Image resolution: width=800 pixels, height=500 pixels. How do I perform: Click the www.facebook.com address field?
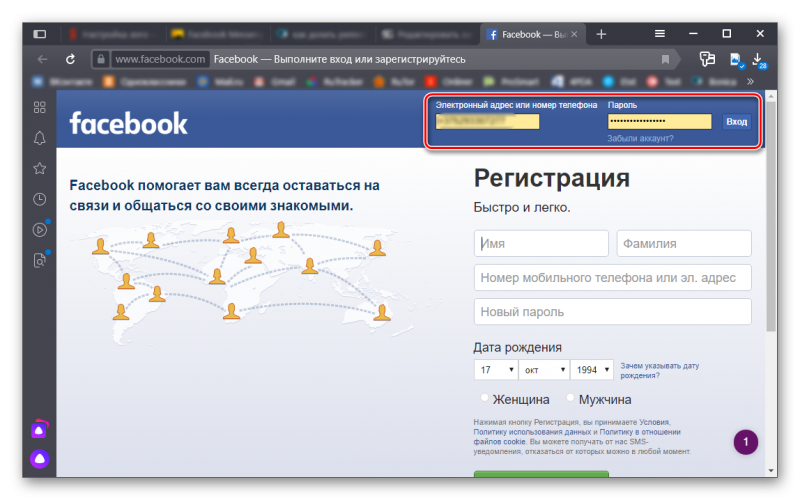tap(160, 59)
